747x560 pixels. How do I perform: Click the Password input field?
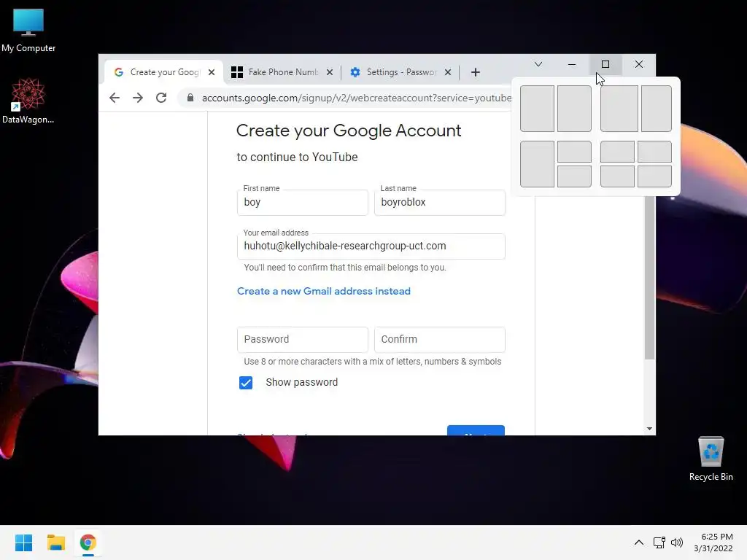click(x=303, y=340)
